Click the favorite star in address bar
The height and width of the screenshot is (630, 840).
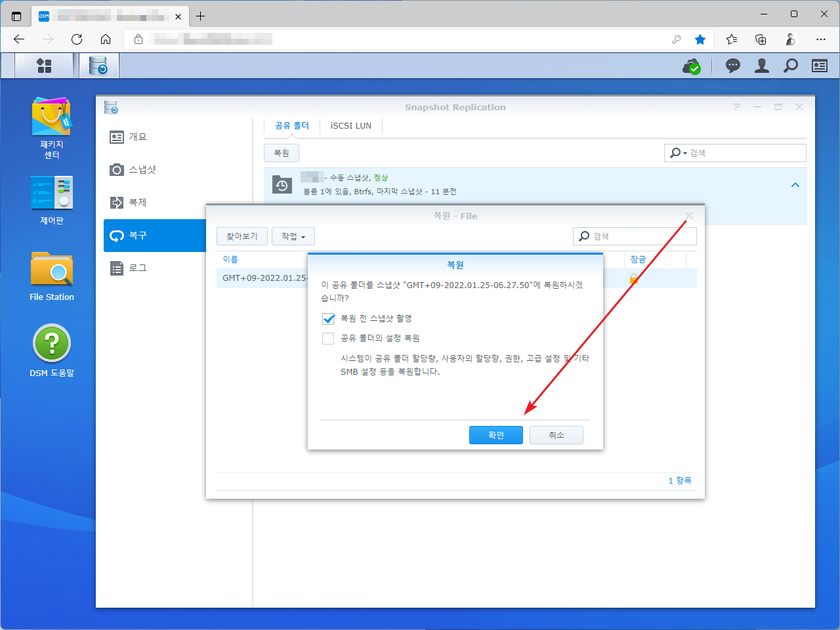(x=700, y=39)
